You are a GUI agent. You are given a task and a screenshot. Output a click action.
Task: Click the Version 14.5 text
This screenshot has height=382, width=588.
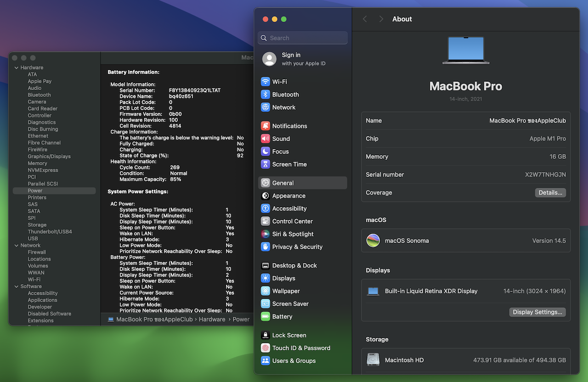[549, 241]
